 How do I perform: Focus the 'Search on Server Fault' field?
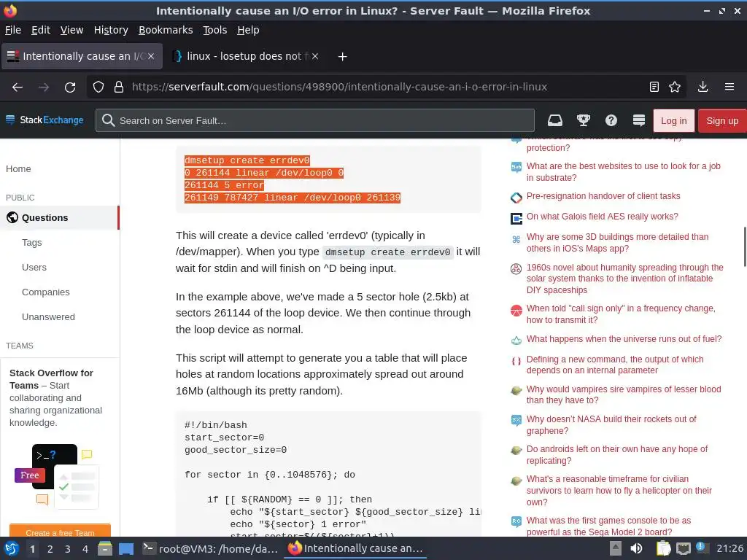click(315, 120)
